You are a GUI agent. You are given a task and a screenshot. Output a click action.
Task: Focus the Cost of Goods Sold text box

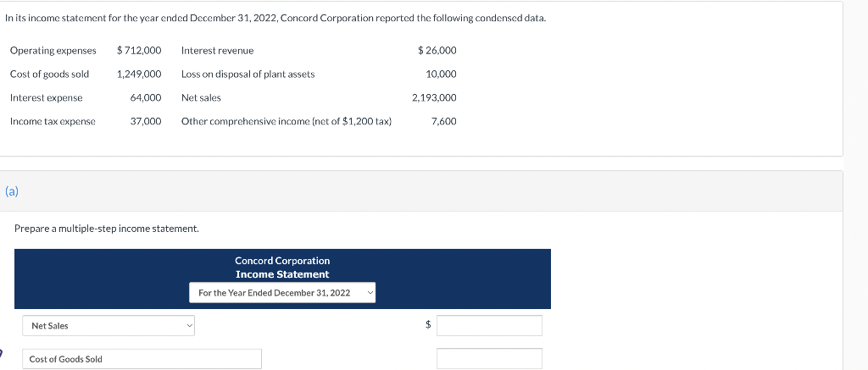[141, 359]
